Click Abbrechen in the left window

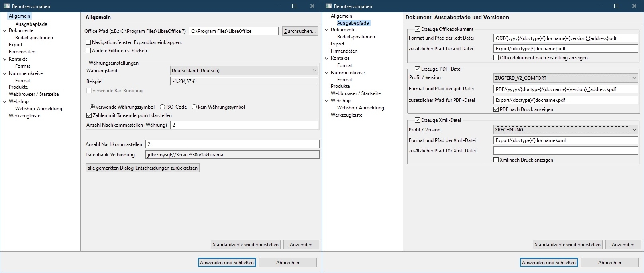(x=288, y=263)
